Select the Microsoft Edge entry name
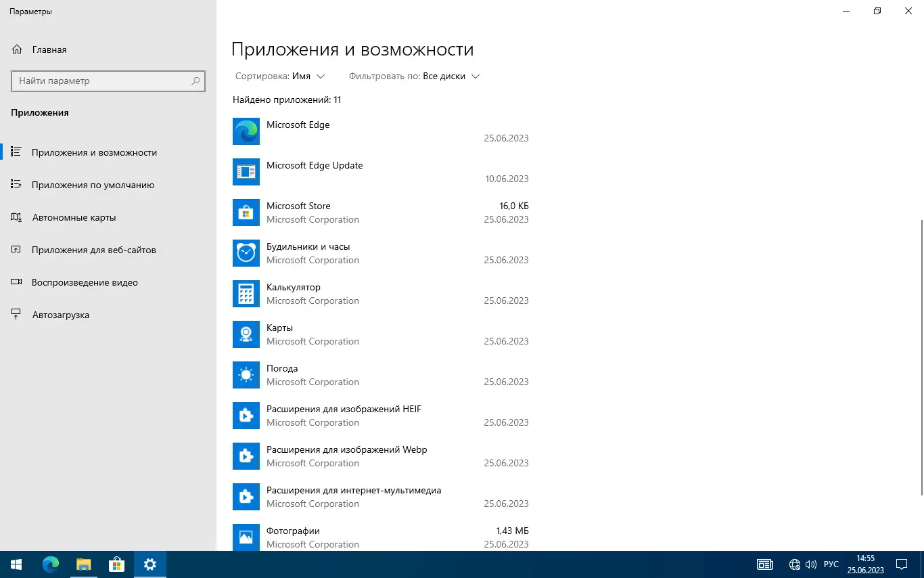This screenshot has height=578, width=924. pyautogui.click(x=298, y=125)
